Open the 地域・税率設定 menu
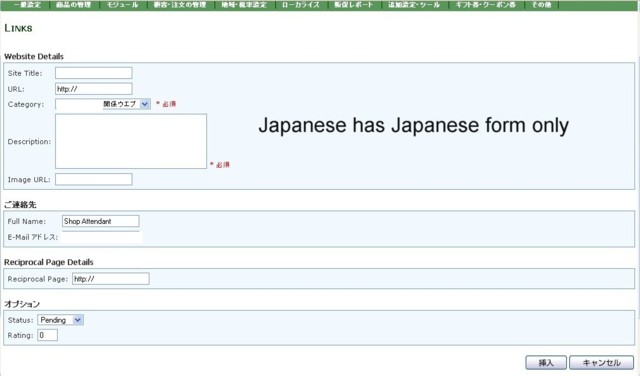The image size is (640, 376). point(244,5)
